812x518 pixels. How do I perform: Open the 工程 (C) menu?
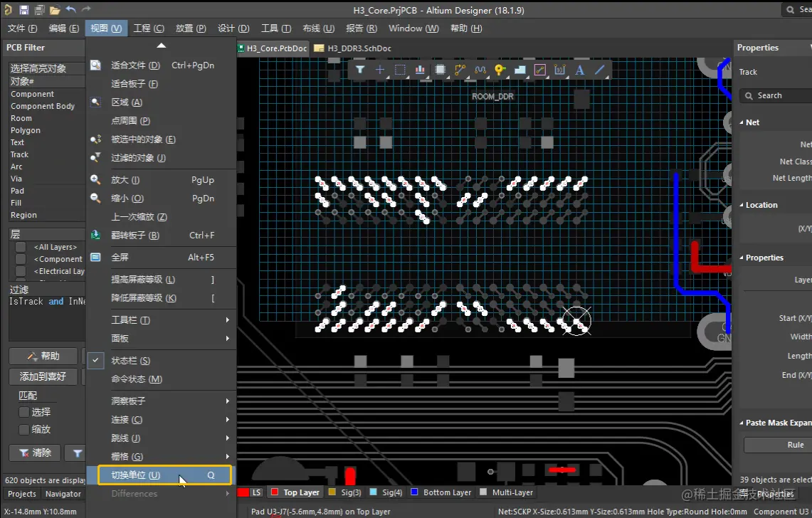149,28
